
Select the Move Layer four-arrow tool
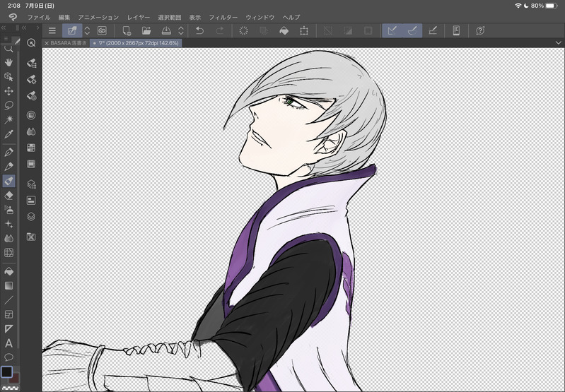point(8,91)
